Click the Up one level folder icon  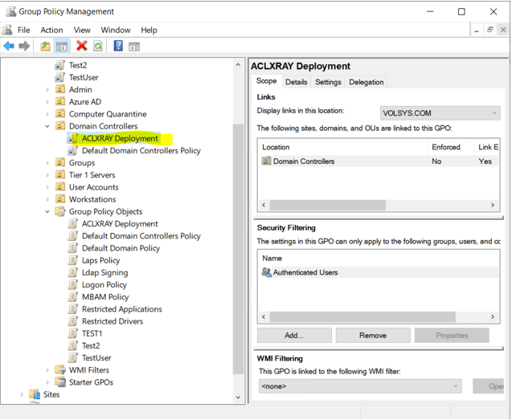(x=45, y=47)
